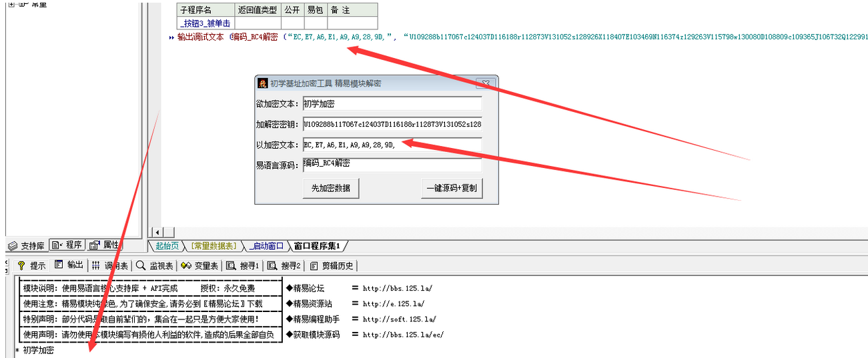Screen dimensions: 868x358
Task: Click the 先加密数据 button
Action: (330, 188)
